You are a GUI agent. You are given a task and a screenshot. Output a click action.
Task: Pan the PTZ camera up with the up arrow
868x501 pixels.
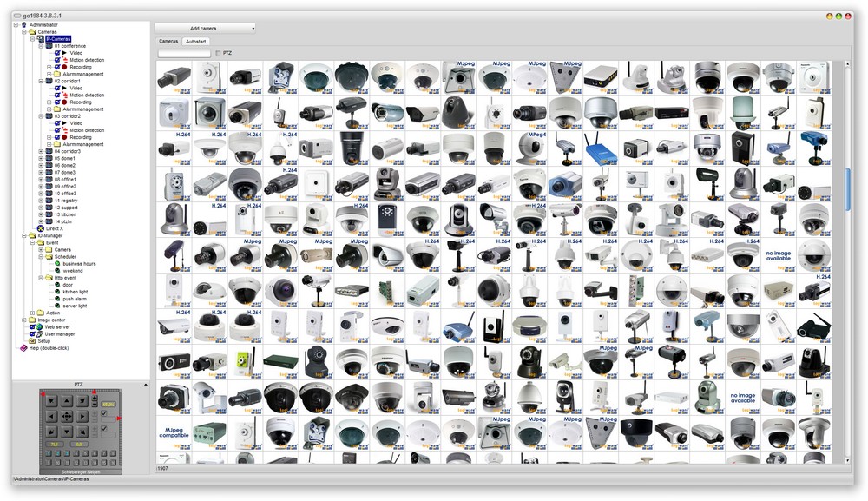tap(67, 401)
